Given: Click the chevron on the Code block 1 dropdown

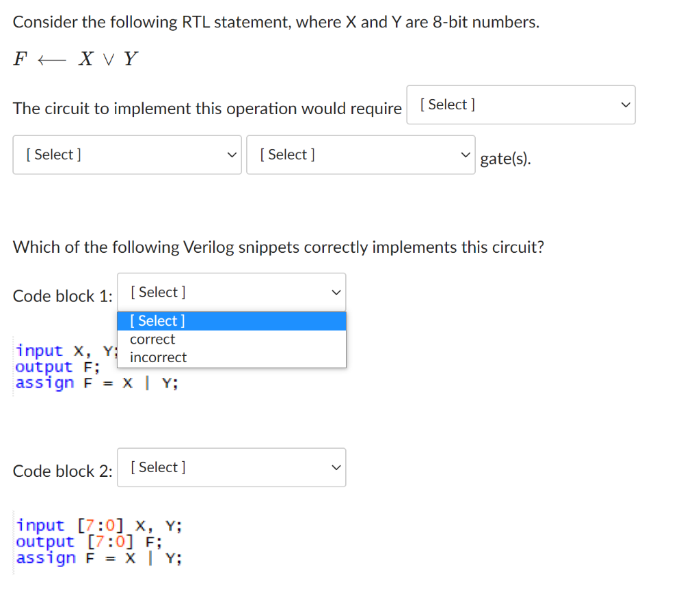Looking at the screenshot, I should pyautogui.click(x=336, y=292).
